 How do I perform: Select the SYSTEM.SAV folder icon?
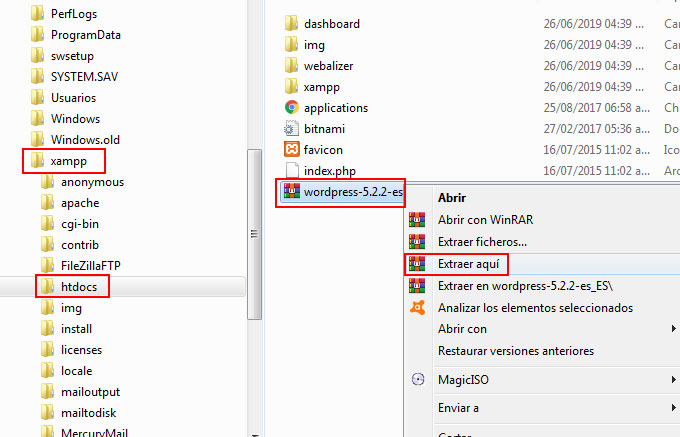(37, 77)
